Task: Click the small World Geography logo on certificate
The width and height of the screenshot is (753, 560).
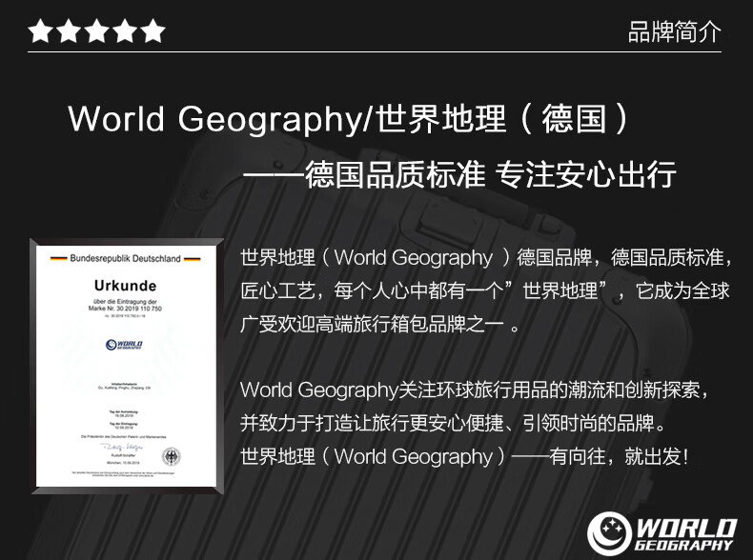Action: click(x=124, y=345)
